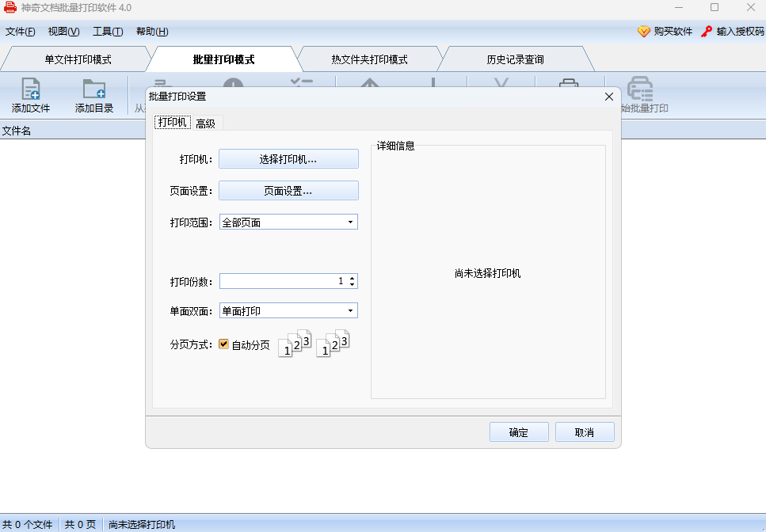Click the 页面设置... button
Image resolution: width=766 pixels, height=532 pixels.
pos(288,191)
